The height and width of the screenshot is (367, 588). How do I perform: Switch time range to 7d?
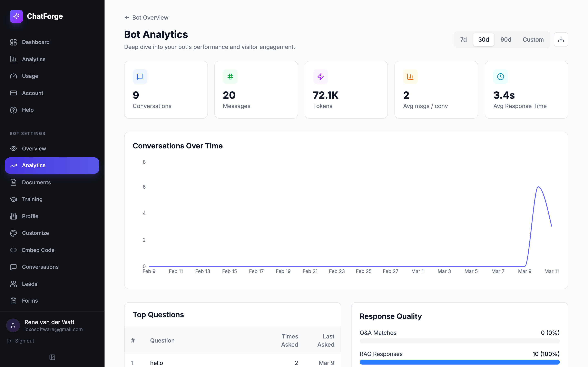[463, 39]
